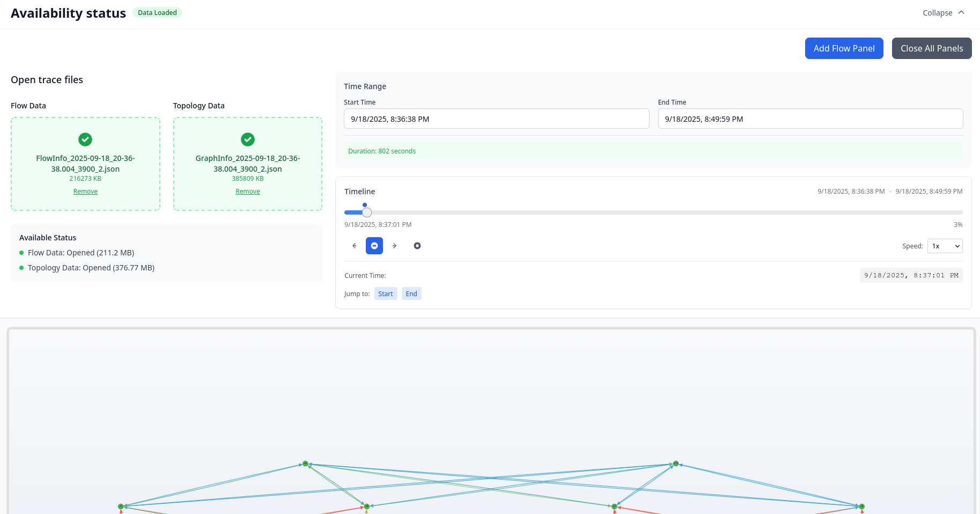The width and height of the screenshot is (980, 514).
Task: Select the top-right green topology node
Action: pyautogui.click(x=676, y=464)
